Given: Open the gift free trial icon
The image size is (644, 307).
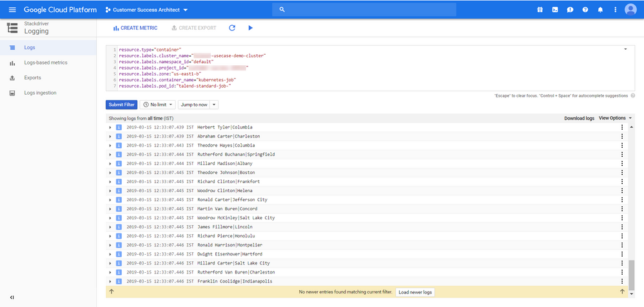Looking at the screenshot, I should [x=540, y=10].
